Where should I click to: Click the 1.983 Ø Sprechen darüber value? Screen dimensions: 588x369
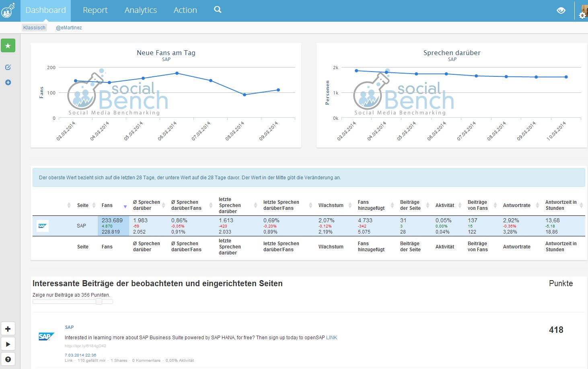point(140,220)
